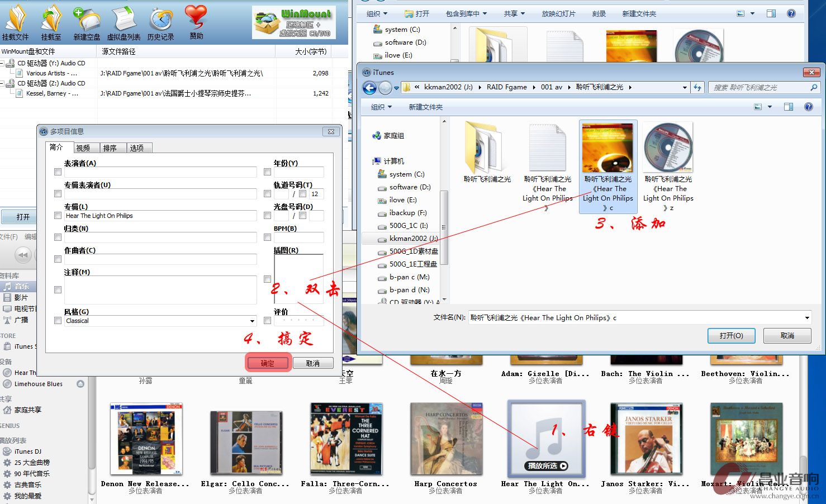The width and height of the screenshot is (826, 504).
Task: Tick the 作曲者 checkbox
Action: click(58, 259)
